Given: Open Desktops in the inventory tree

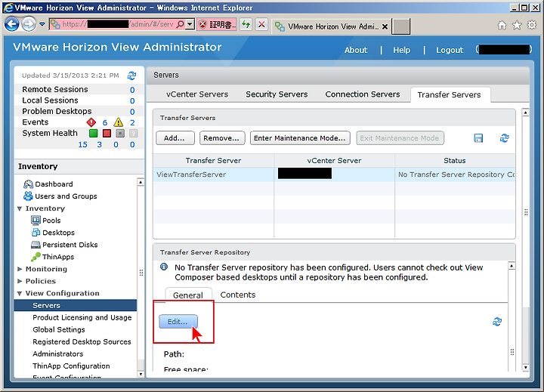Looking at the screenshot, I should (53, 233).
